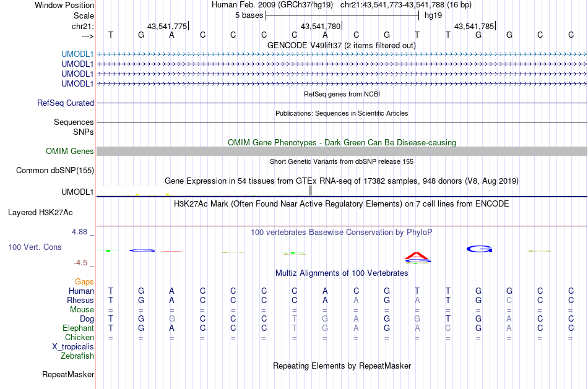This screenshot has width=588, height=389.
Task: Click the 43,541,780 position marker
Action: 321,26
